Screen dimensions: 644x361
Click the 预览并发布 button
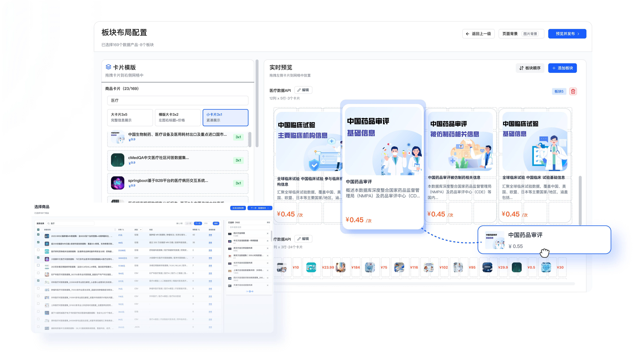pos(567,34)
